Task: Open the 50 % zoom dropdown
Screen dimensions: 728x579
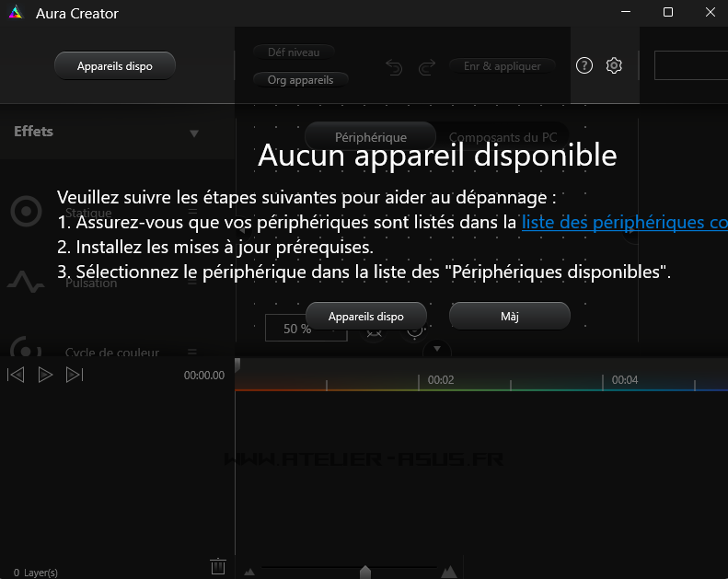Action: (x=306, y=329)
